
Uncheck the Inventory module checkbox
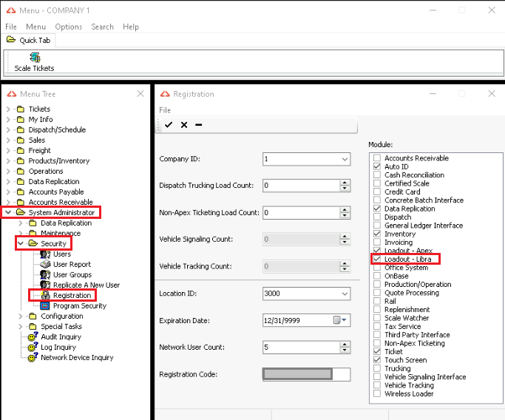point(377,234)
